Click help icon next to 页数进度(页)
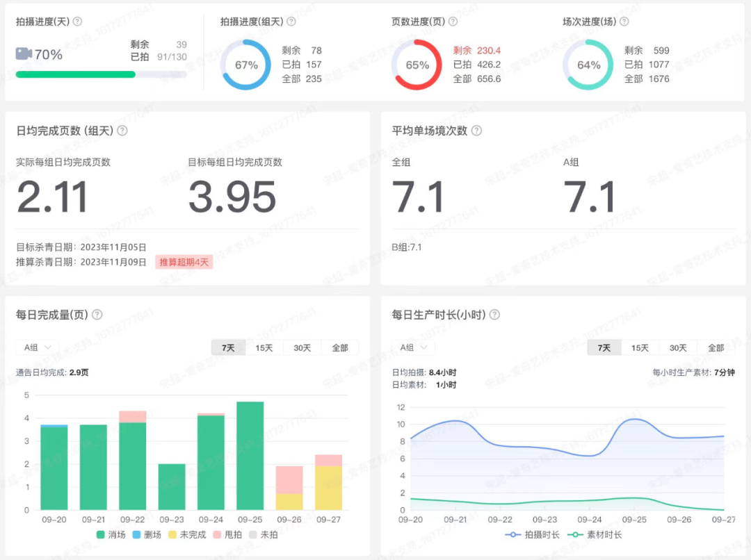751x560 pixels. click(x=453, y=22)
